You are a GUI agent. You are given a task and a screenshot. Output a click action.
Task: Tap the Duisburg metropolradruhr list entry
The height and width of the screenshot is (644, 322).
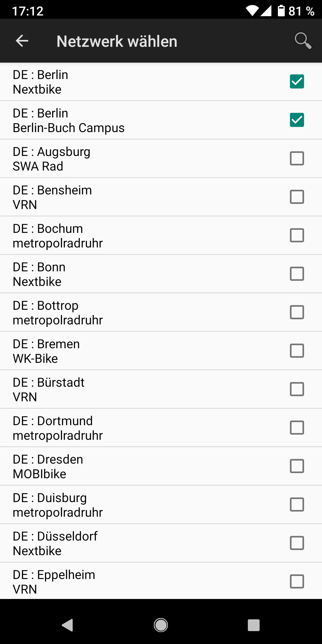[119, 505]
